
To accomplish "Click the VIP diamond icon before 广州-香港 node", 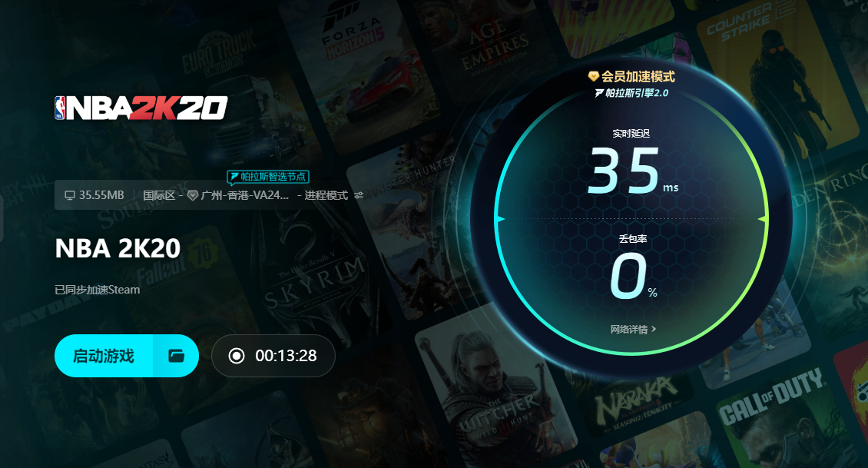I will pos(193,195).
